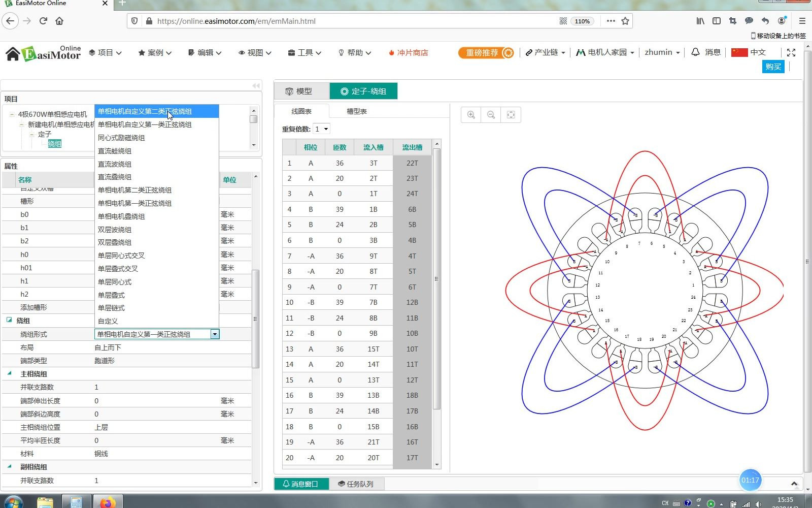
Task: Click the 购买 purchase button
Action: coord(772,67)
